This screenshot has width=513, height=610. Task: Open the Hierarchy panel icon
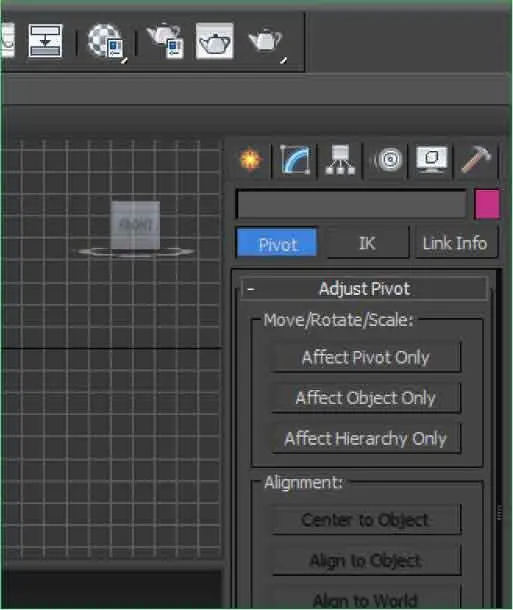click(x=340, y=160)
